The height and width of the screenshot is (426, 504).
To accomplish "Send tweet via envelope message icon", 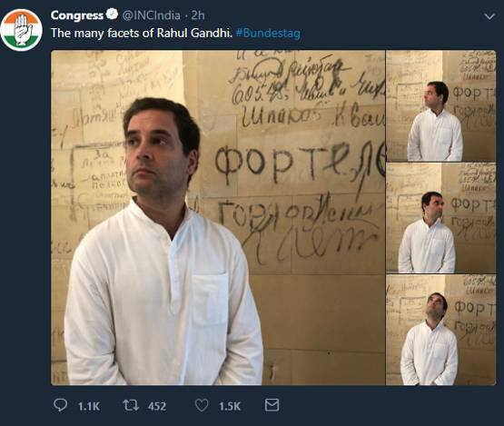I will click(272, 405).
